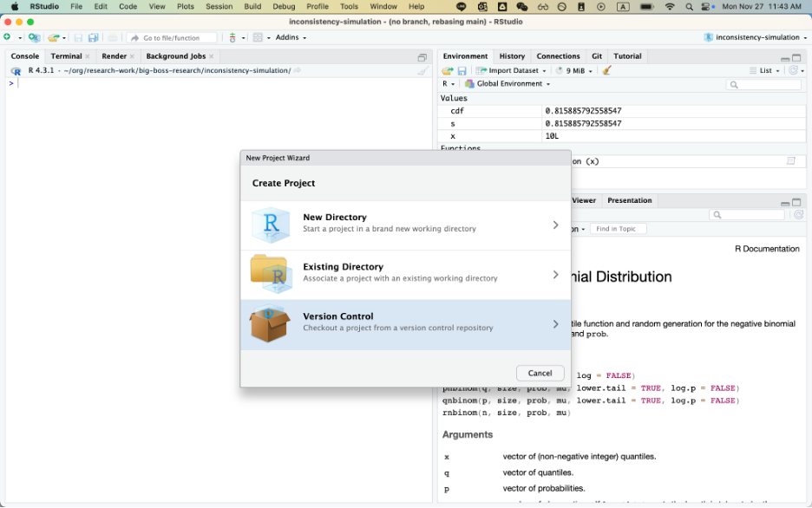Open the Tools menu

pos(349,7)
